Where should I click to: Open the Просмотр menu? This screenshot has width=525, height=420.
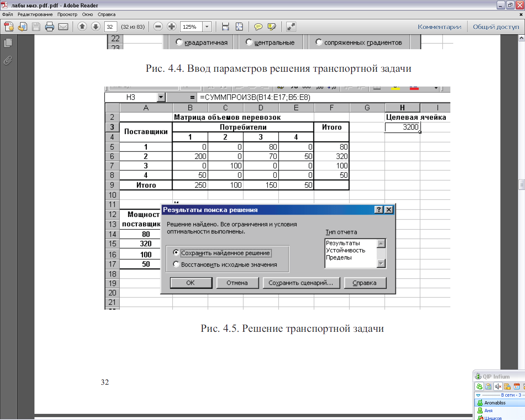[x=67, y=14]
